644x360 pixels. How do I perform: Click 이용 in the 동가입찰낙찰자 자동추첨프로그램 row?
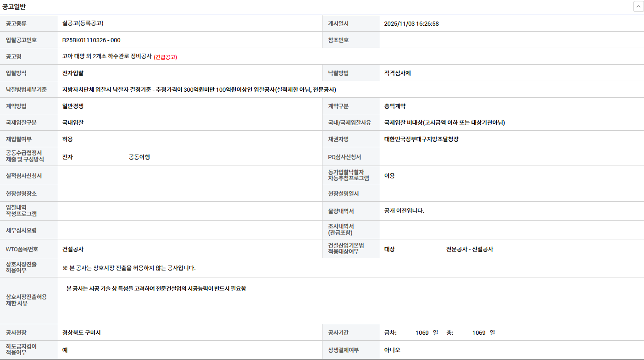(389, 176)
